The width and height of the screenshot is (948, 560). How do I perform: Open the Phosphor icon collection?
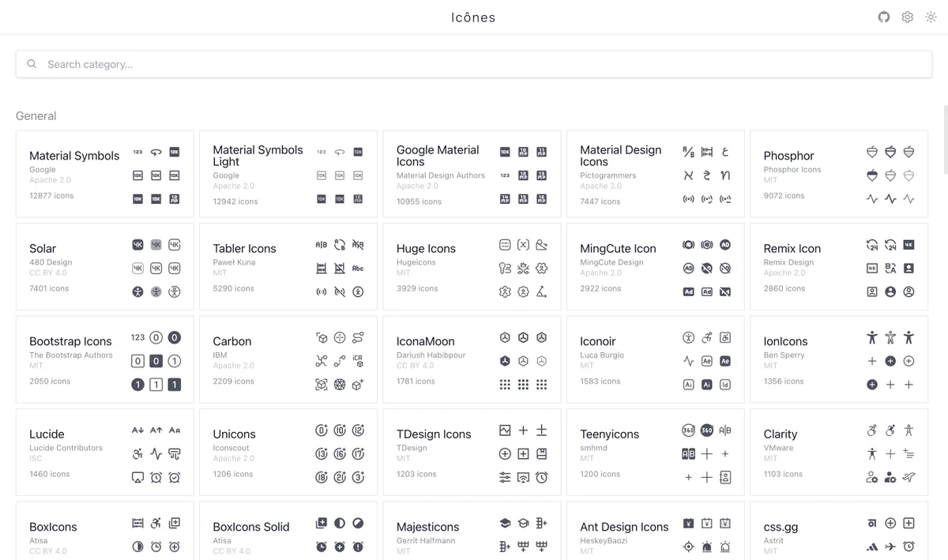click(839, 174)
